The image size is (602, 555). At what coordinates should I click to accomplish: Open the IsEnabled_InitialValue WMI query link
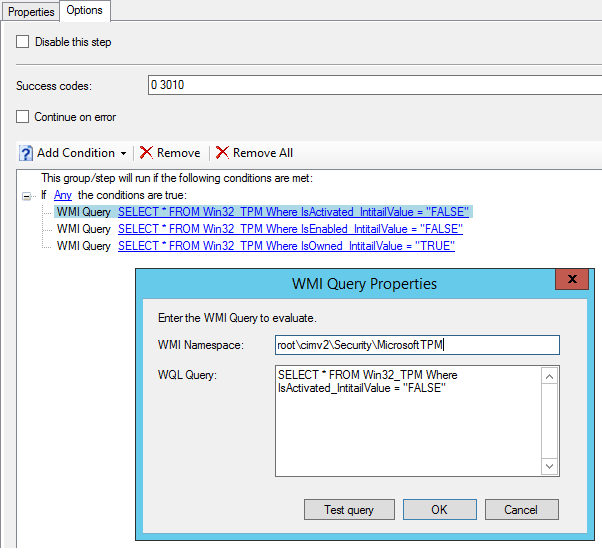(290, 229)
